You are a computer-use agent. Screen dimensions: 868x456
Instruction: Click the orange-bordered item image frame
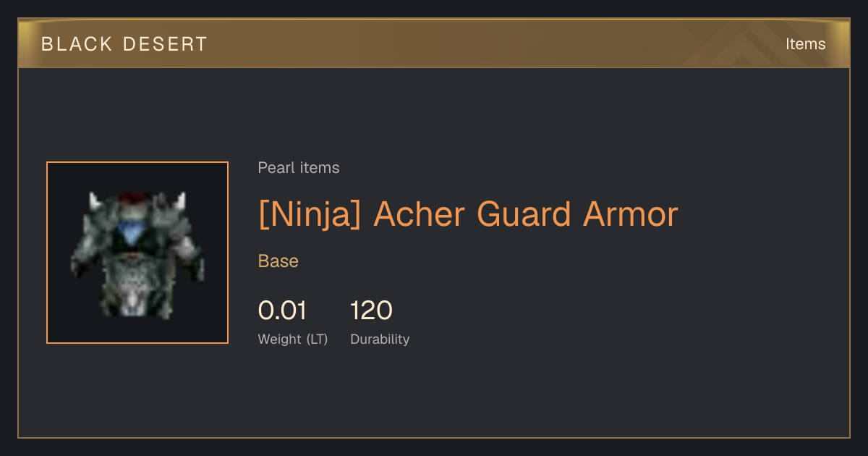point(137,253)
